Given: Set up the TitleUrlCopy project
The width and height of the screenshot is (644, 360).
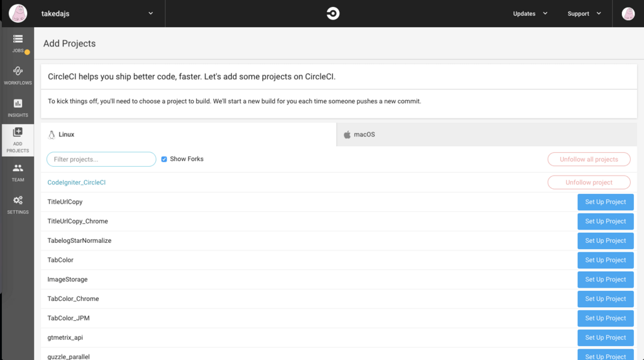Looking at the screenshot, I should tap(606, 202).
